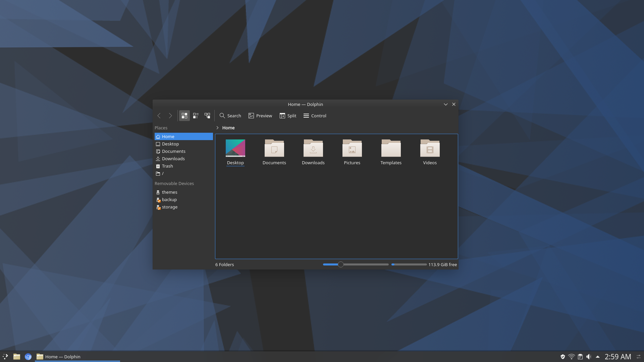Open the Control menu

315,116
